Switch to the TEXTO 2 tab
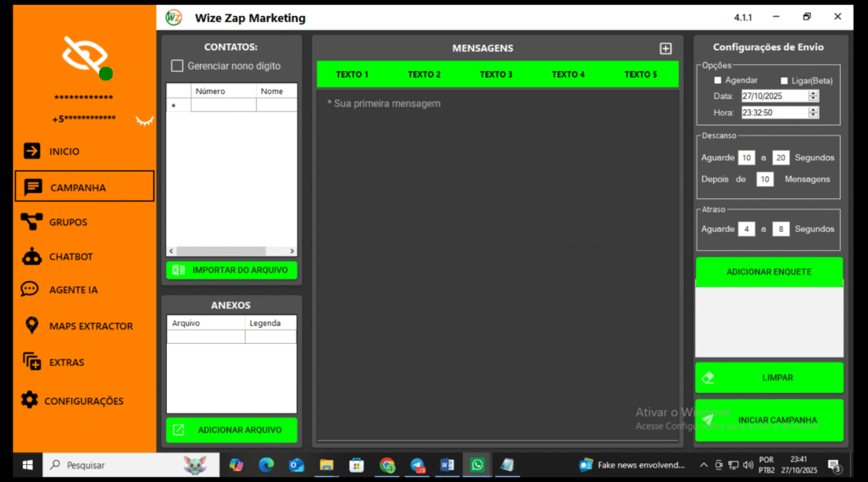The width and height of the screenshot is (868, 482). point(424,75)
